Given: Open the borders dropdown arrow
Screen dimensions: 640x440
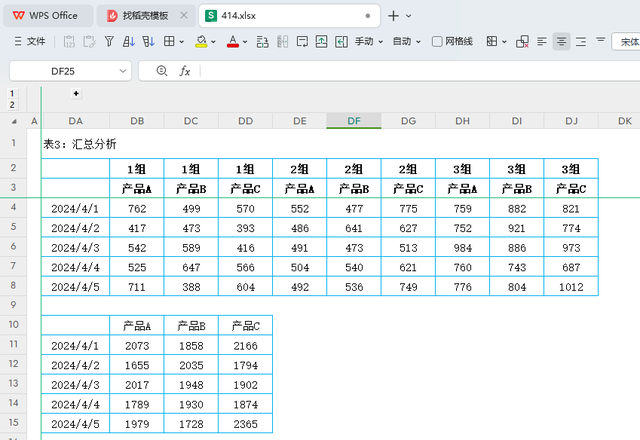Looking at the screenshot, I should tap(182, 42).
